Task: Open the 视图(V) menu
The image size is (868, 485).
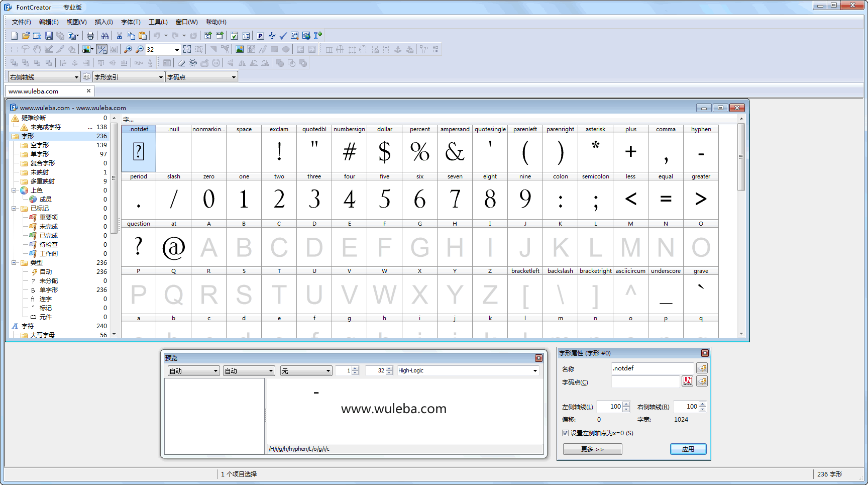Action: click(x=76, y=22)
